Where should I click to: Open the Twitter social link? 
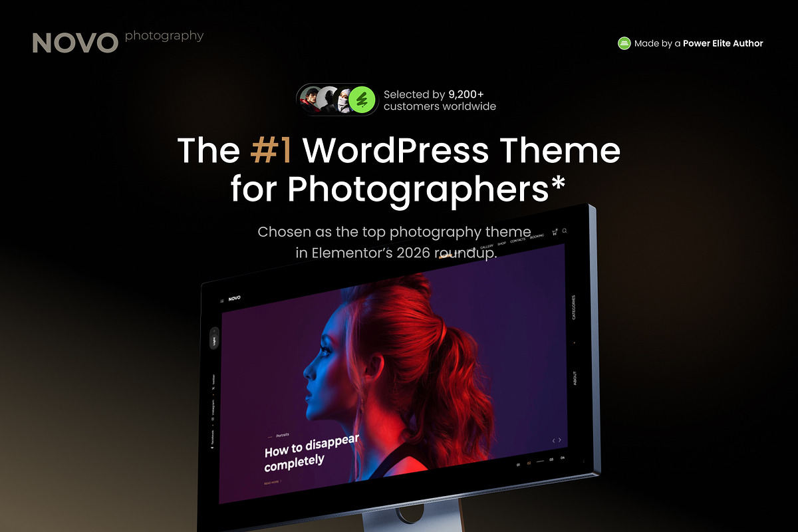pyautogui.click(x=213, y=383)
